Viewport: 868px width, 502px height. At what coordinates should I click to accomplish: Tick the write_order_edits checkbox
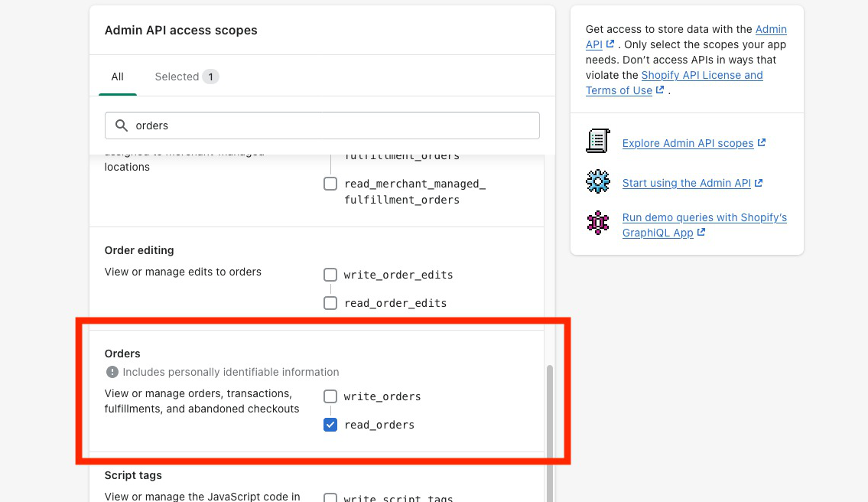330,275
